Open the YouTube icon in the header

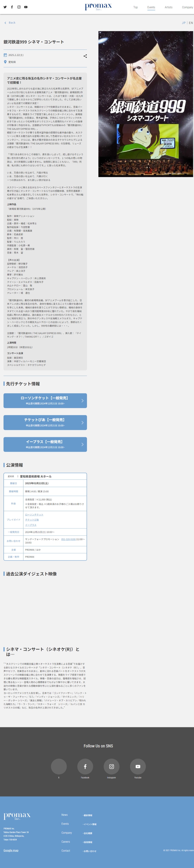tap(26, 7)
